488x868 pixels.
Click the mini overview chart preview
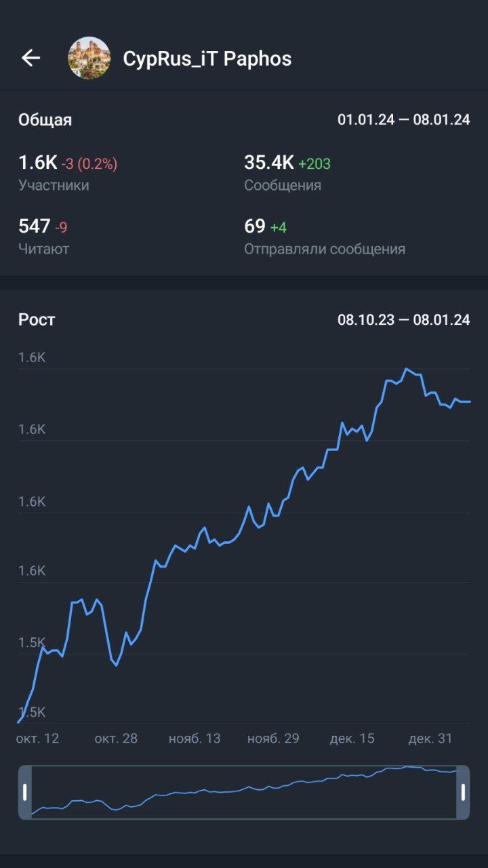(x=244, y=792)
